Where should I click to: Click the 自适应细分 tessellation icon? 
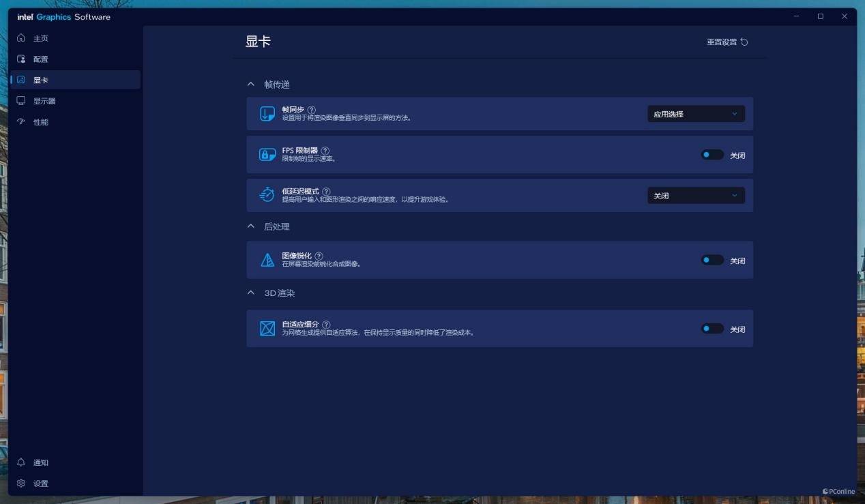pos(267,329)
